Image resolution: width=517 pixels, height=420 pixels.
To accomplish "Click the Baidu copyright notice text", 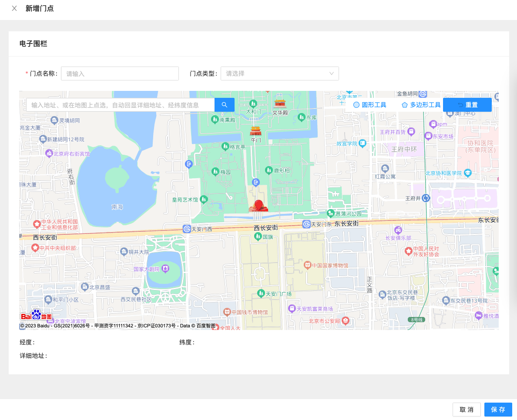I will [x=117, y=326].
